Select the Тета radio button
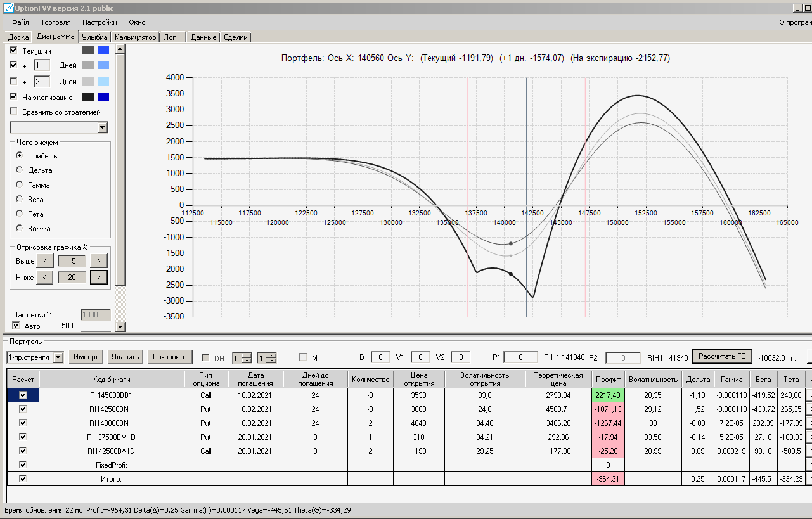The width and height of the screenshot is (812, 519). 20,214
